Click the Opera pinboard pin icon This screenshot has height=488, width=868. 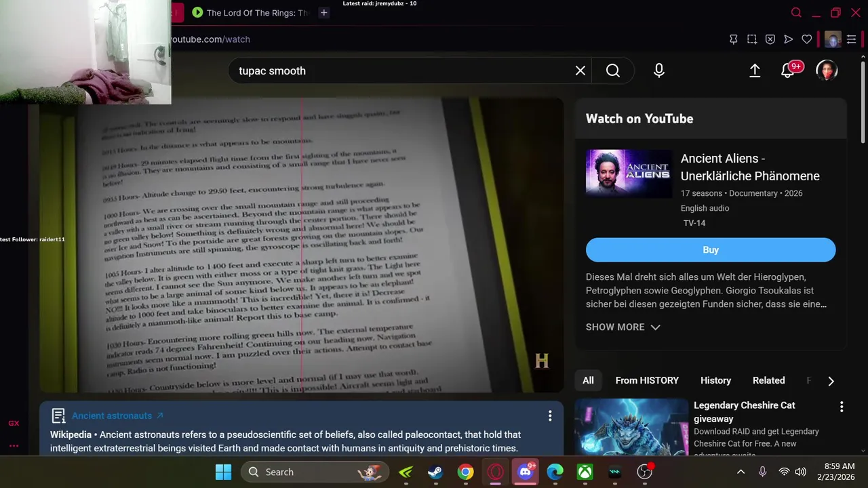tap(733, 39)
